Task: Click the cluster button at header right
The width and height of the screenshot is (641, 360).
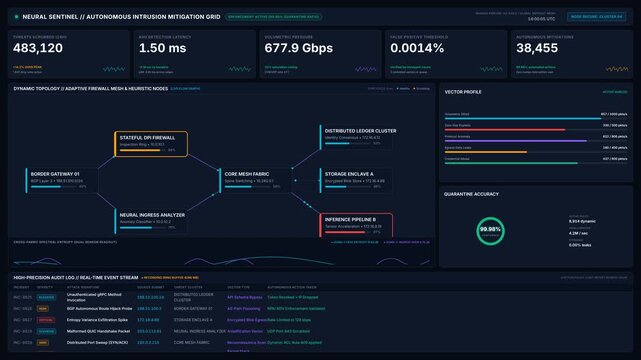Action: point(596,17)
